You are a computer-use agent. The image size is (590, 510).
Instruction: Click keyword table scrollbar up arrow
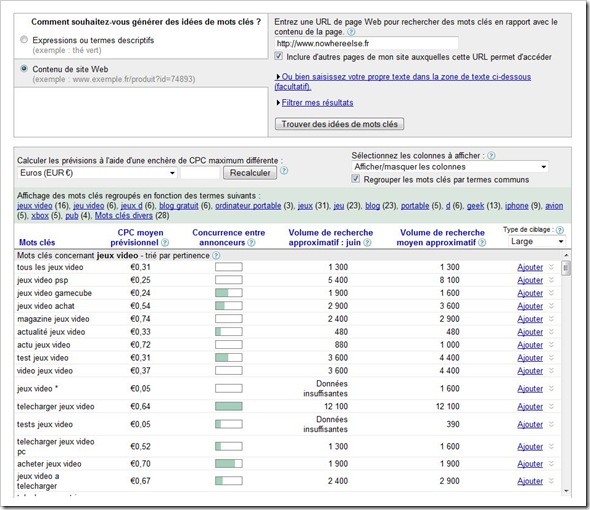[566, 256]
